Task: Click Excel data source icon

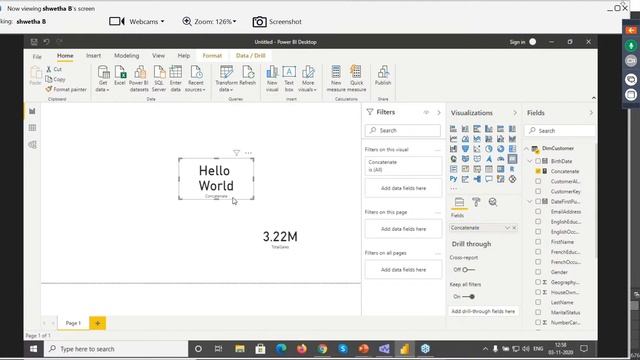Action: pyautogui.click(x=120, y=76)
